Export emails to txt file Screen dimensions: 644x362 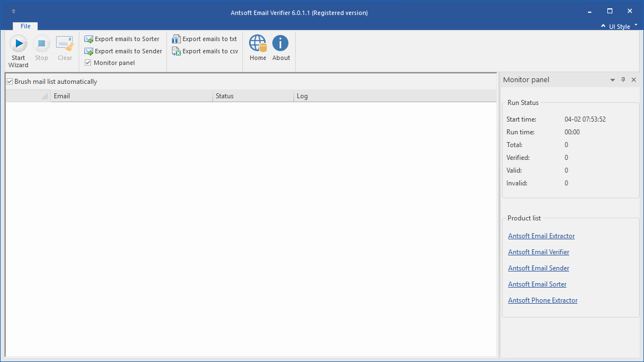(x=205, y=39)
